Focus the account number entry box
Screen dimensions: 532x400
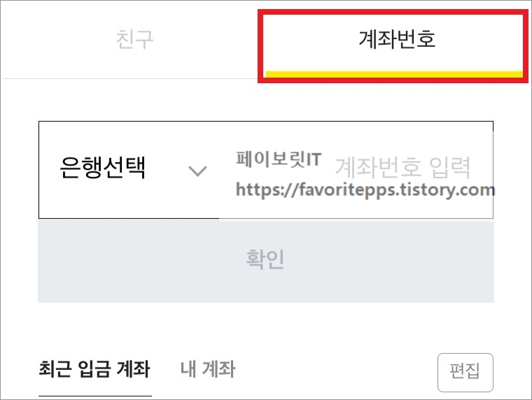(356, 169)
